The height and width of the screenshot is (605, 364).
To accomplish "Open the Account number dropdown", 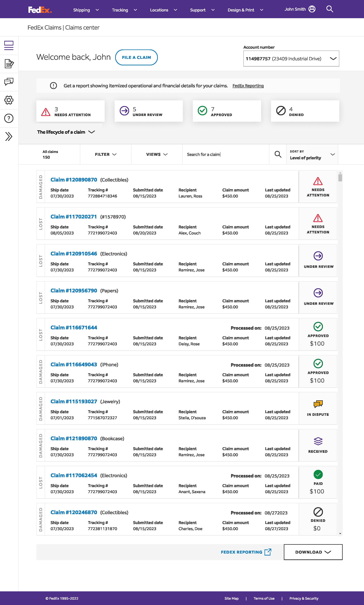I will (291, 59).
